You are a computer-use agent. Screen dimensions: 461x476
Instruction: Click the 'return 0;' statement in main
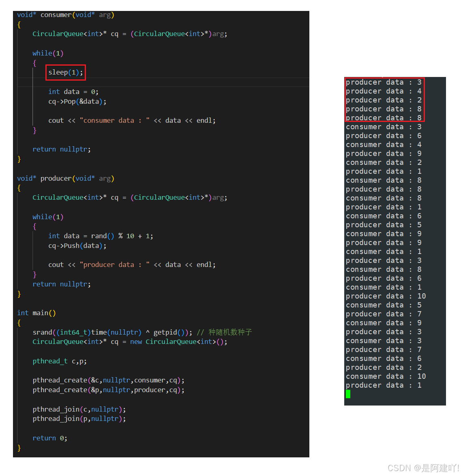[50, 438]
